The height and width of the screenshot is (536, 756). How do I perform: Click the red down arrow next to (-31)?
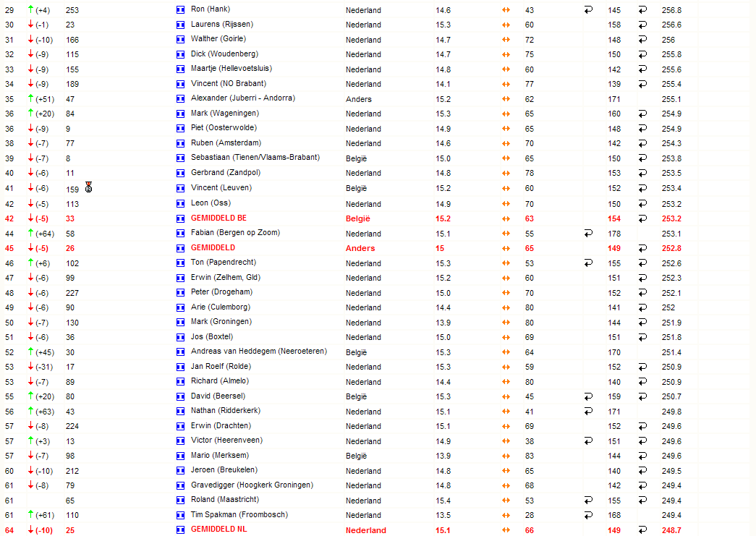[31, 366]
